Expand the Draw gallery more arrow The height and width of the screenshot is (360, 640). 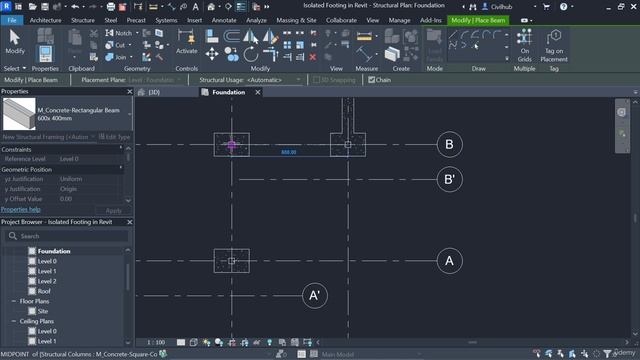click(507, 59)
